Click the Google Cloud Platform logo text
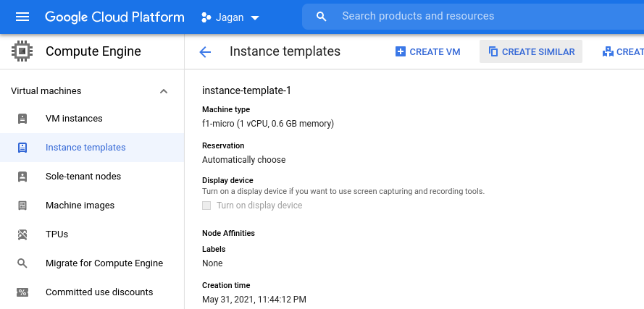 [x=114, y=17]
